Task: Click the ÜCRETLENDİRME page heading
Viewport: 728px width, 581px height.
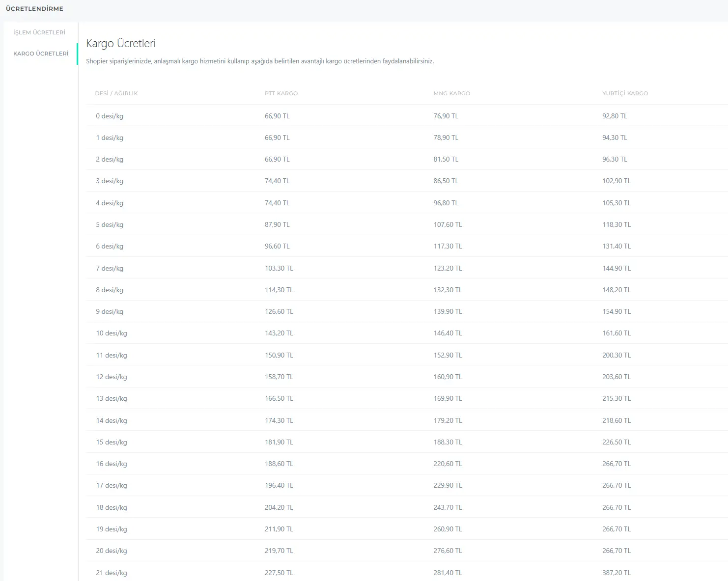Action: point(34,9)
